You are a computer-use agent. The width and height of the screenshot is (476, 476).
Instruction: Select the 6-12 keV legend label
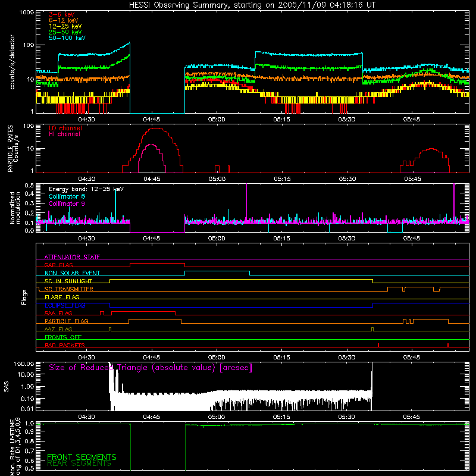[x=64, y=20]
